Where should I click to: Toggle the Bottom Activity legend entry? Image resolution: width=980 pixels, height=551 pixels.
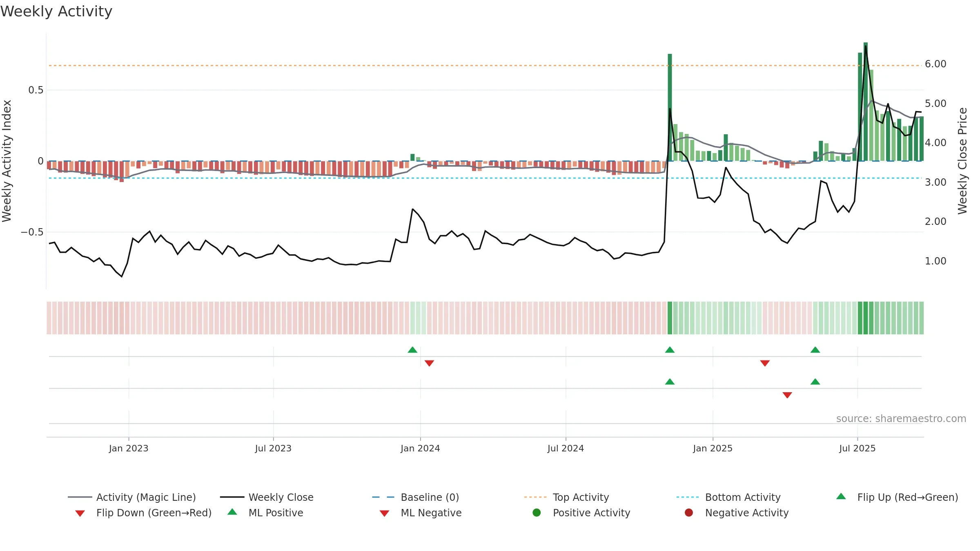[728, 497]
